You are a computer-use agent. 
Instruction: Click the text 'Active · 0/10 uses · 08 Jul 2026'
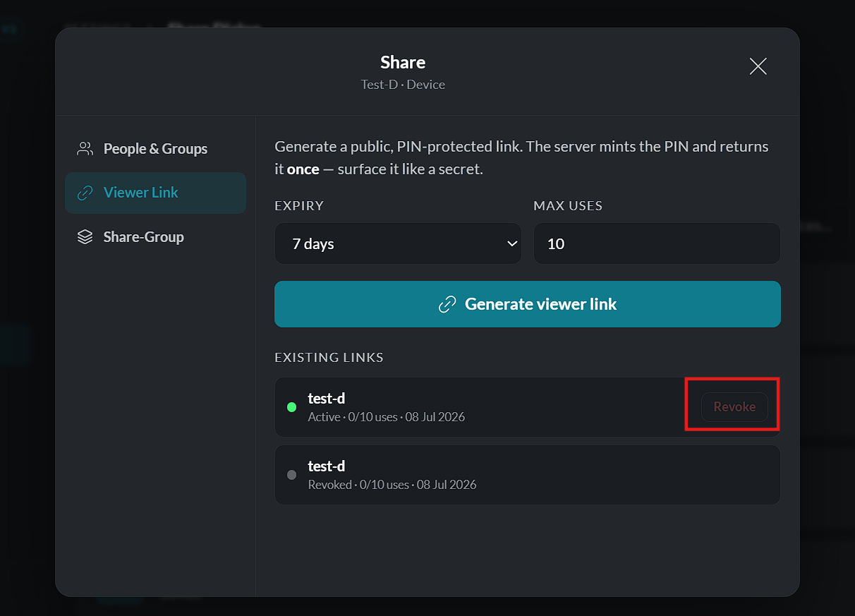pos(387,417)
